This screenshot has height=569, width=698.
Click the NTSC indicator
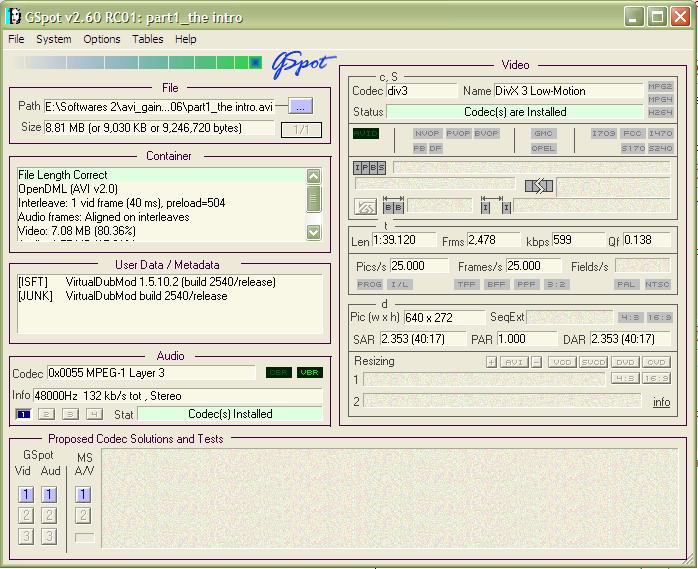pyautogui.click(x=657, y=284)
